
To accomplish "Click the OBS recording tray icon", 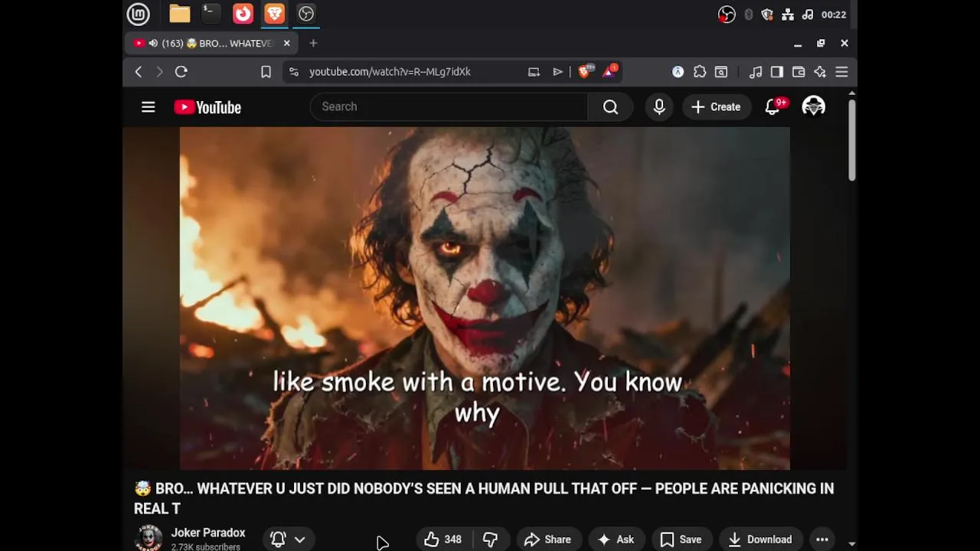I will (x=727, y=15).
